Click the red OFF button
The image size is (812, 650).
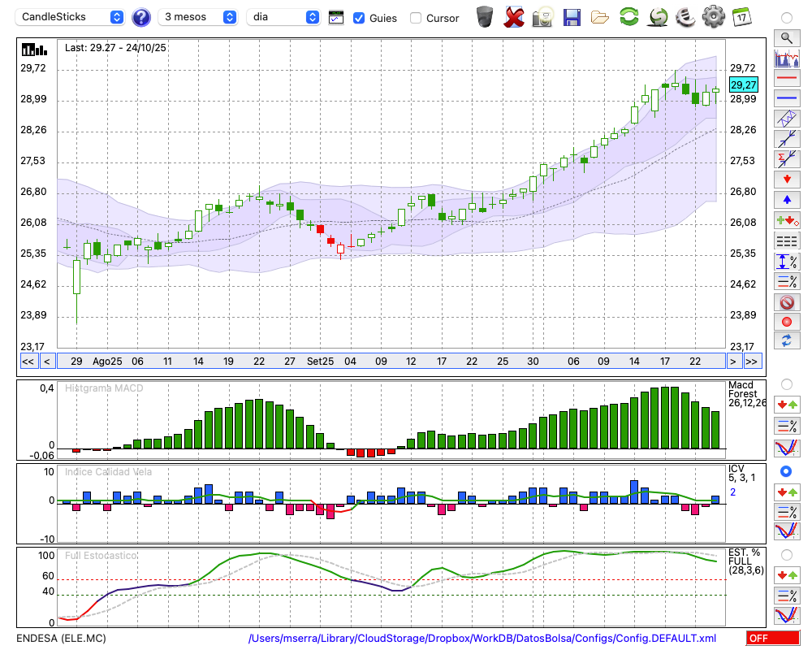tap(772, 638)
